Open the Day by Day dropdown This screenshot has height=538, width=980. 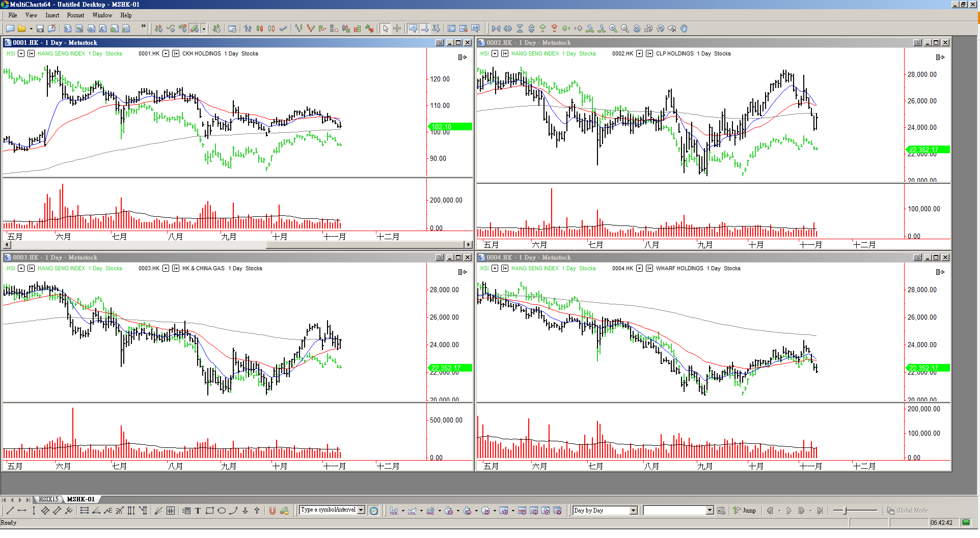coord(633,511)
